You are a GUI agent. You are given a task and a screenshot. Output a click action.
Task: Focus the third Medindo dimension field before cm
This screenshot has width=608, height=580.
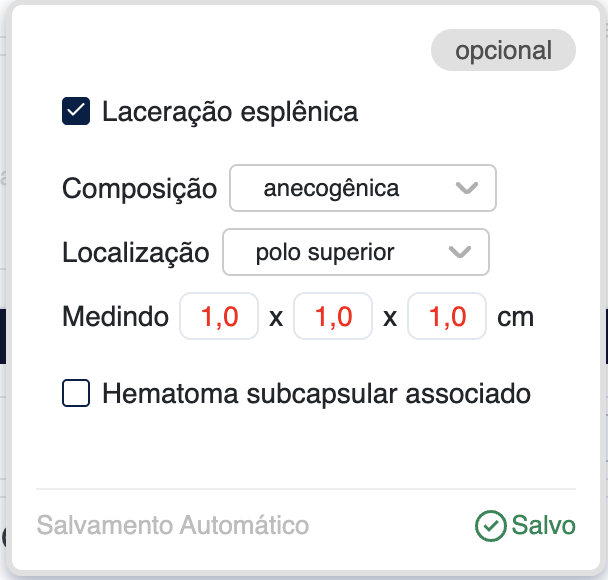[447, 318]
